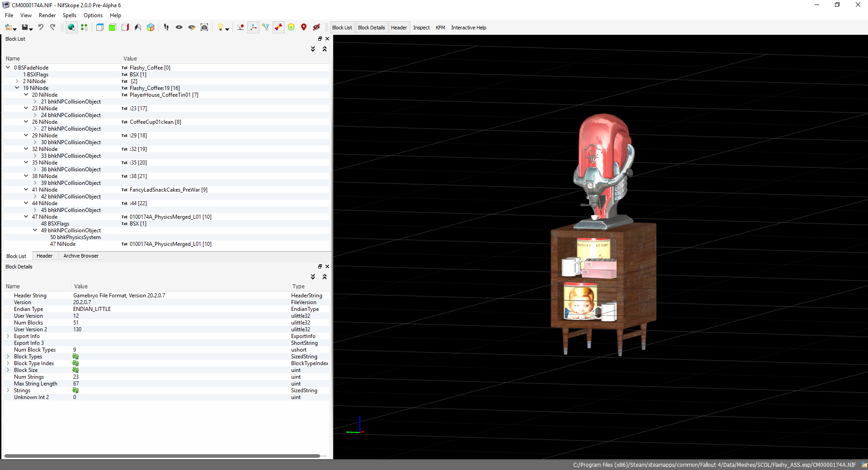The height and width of the screenshot is (470, 868).
Task: Expand all in Block List panel
Action: 313,49
